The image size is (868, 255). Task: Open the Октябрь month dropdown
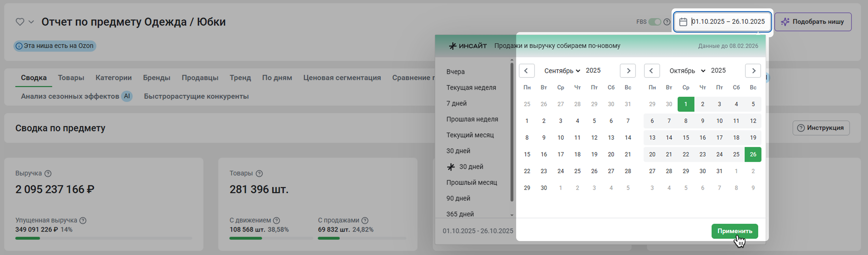687,71
